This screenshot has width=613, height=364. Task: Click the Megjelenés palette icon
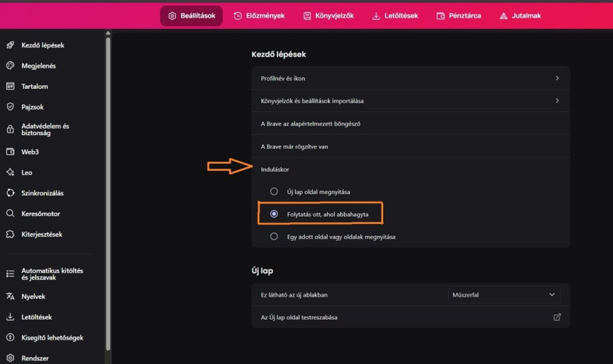pos(11,66)
